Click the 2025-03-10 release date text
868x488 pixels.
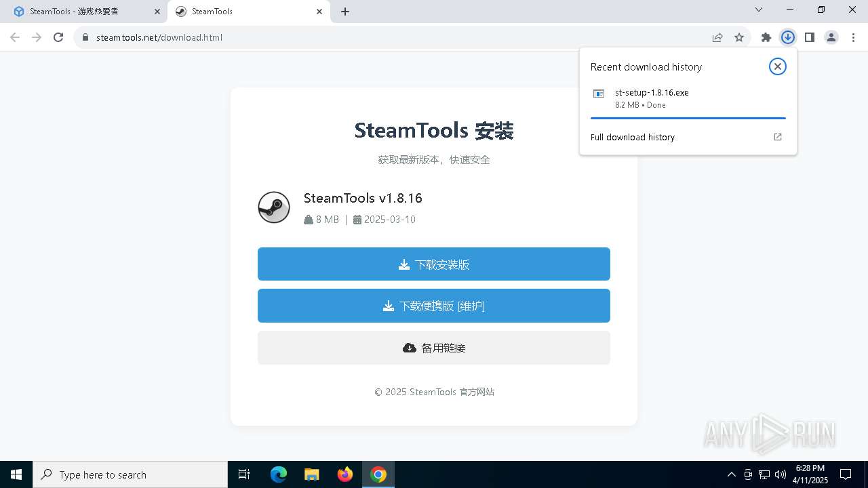click(389, 220)
